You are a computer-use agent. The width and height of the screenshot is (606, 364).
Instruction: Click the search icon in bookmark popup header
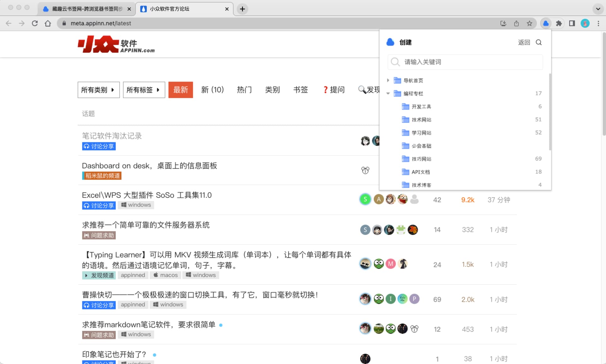point(538,42)
